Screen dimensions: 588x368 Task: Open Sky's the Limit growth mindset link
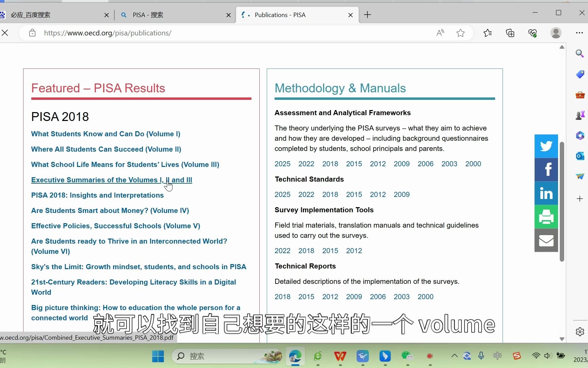(x=138, y=267)
